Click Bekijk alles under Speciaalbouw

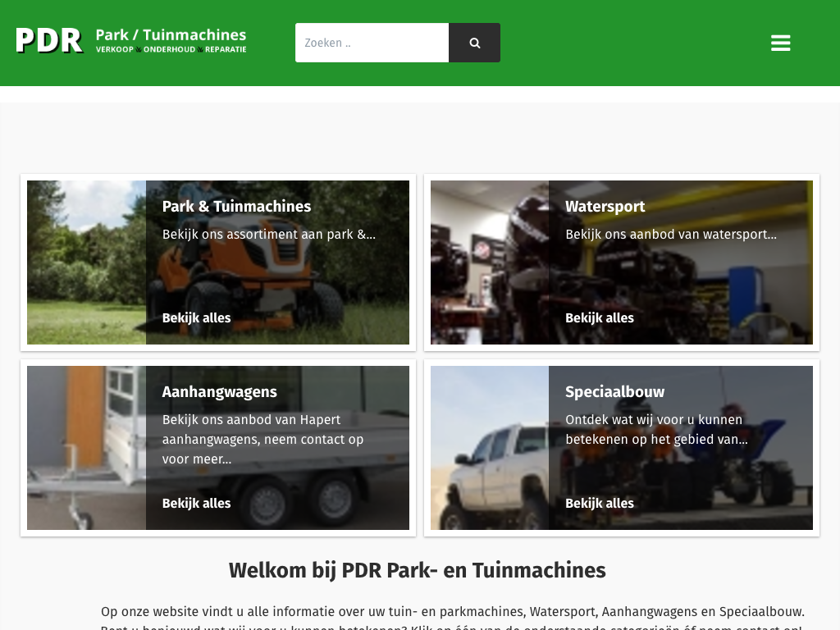click(x=600, y=503)
